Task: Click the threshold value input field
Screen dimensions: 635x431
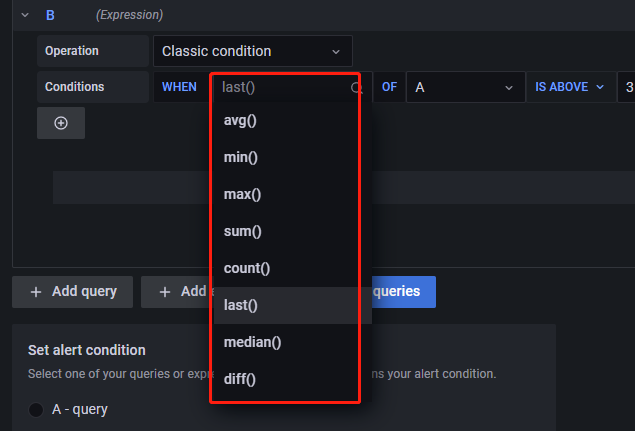Action: 627,87
